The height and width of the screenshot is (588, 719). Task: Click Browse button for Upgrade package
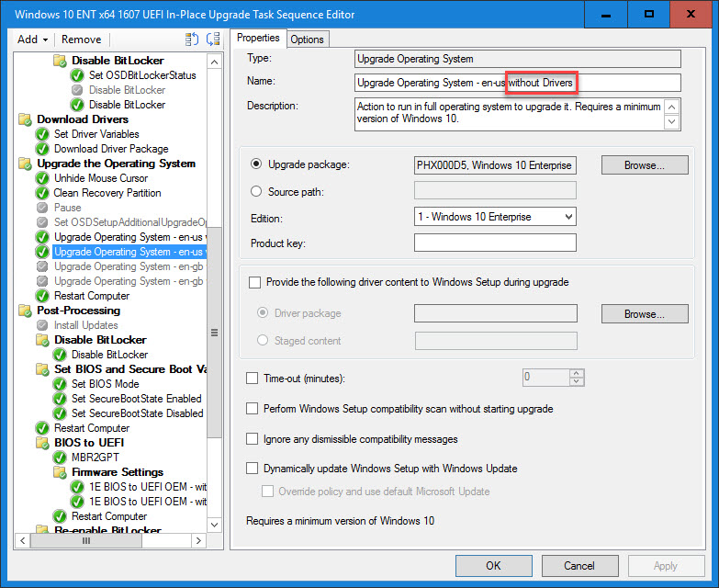tap(645, 165)
